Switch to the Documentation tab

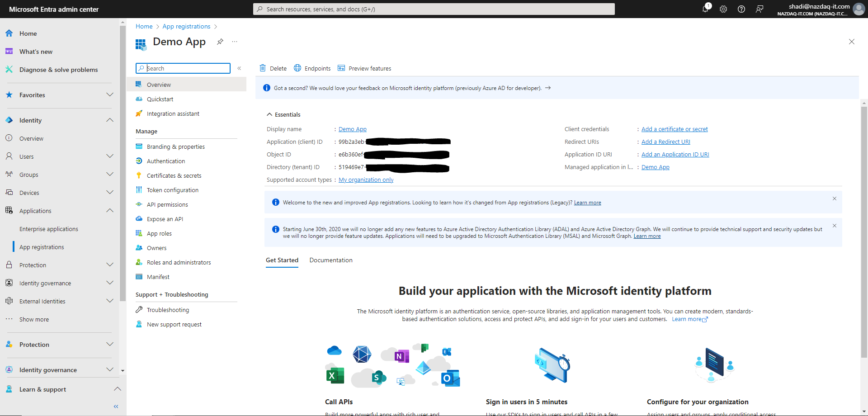coord(331,260)
